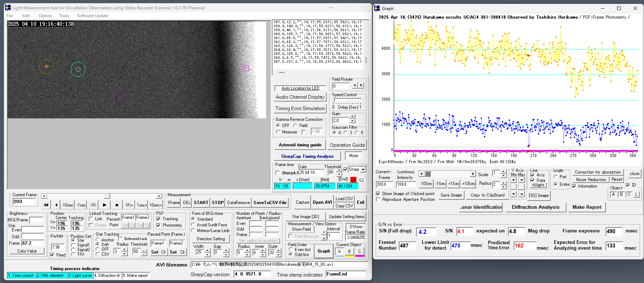The width and height of the screenshot is (644, 283).
Task: Enable the Link checkbox in Linked Tracking
Action: [91, 219]
